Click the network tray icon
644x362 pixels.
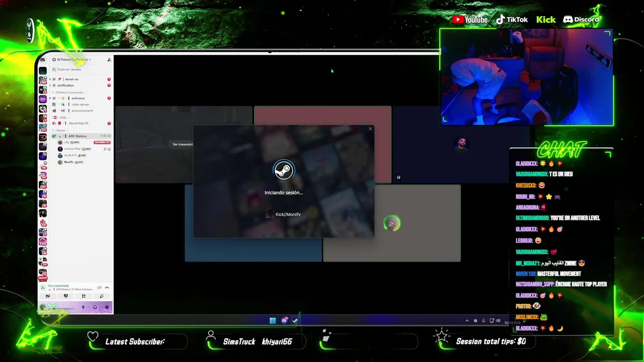[492, 321]
